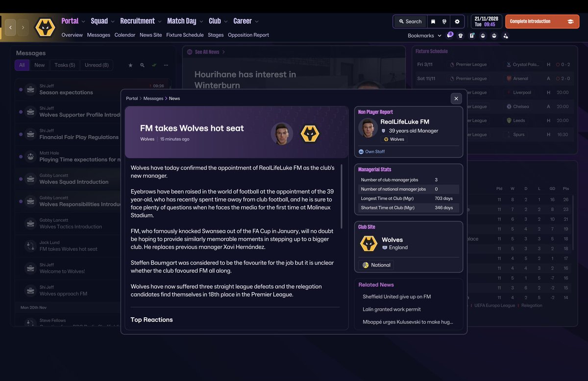588x381 pixels.
Task: Open the staff search bookmark icon
Action: click(506, 35)
